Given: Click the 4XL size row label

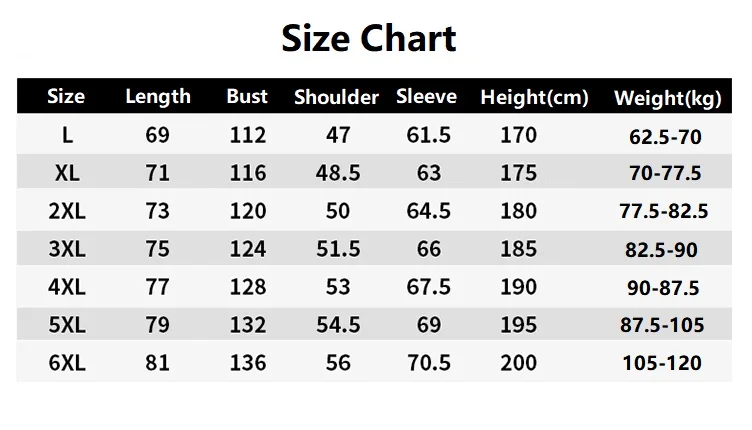Looking at the screenshot, I should coord(67,287).
